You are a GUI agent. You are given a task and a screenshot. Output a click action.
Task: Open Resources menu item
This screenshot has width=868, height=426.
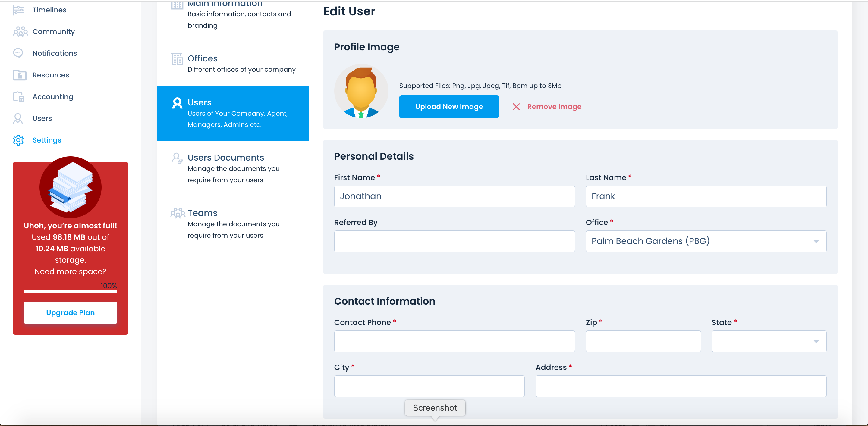(51, 75)
